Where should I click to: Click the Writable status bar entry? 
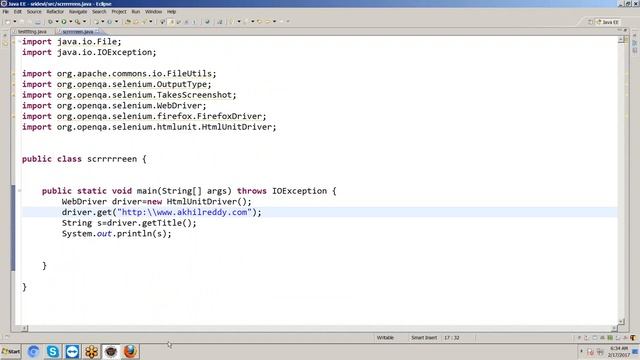tap(385, 338)
